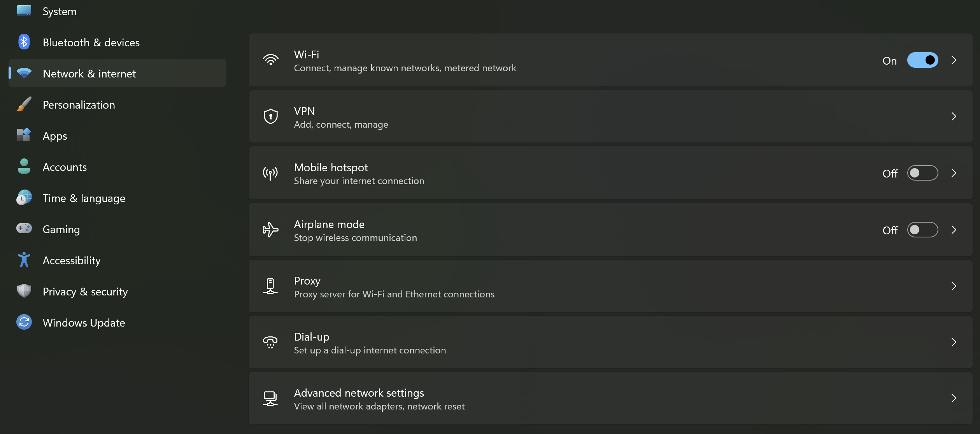Switch to the Windows Update section
This screenshot has height=434, width=980.
point(84,322)
